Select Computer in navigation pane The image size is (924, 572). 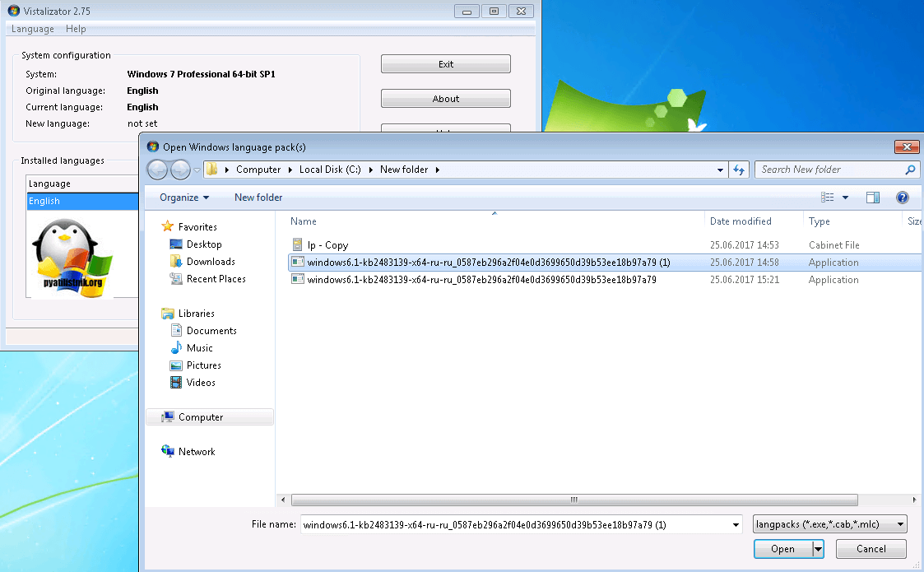[210, 417]
